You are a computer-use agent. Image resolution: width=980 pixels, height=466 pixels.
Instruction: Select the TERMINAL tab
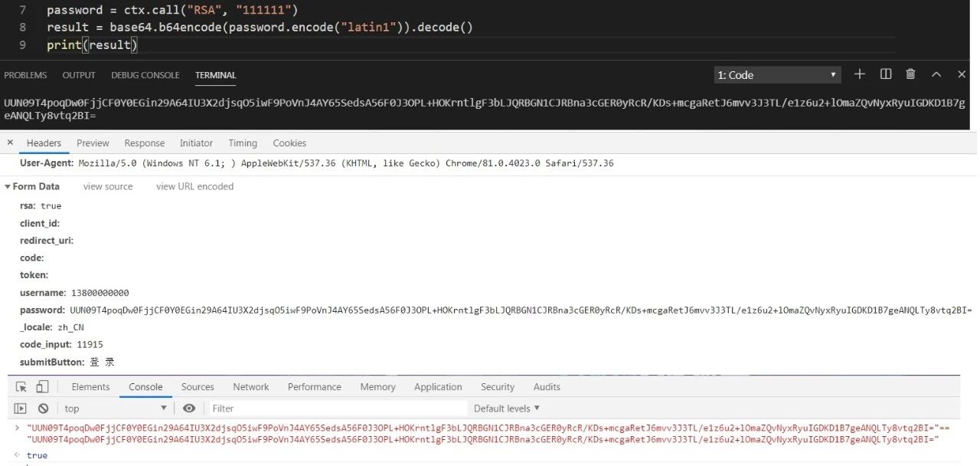[216, 75]
